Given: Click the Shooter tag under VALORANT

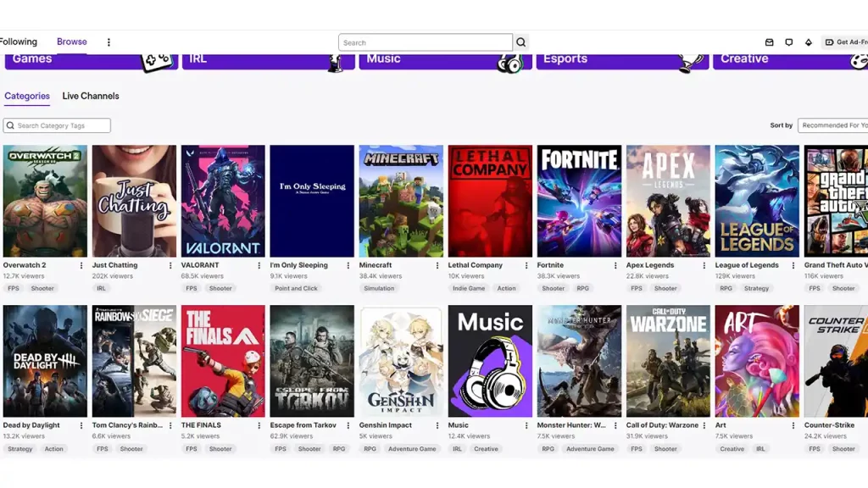Looking at the screenshot, I should (x=220, y=288).
